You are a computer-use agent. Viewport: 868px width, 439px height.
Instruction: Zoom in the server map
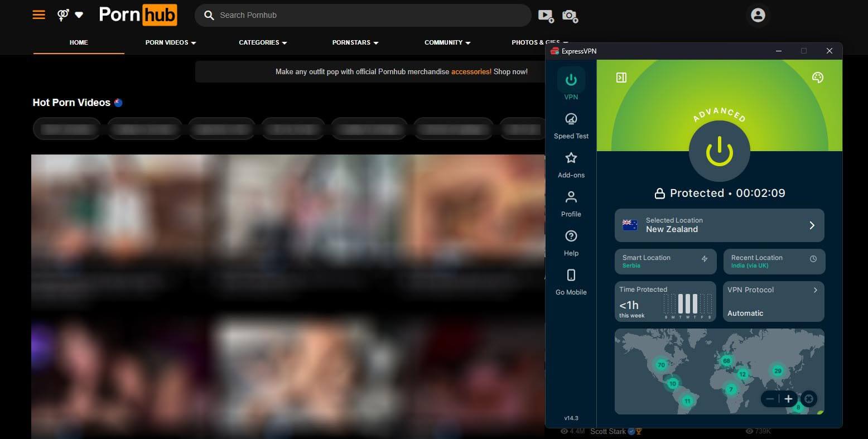(788, 399)
